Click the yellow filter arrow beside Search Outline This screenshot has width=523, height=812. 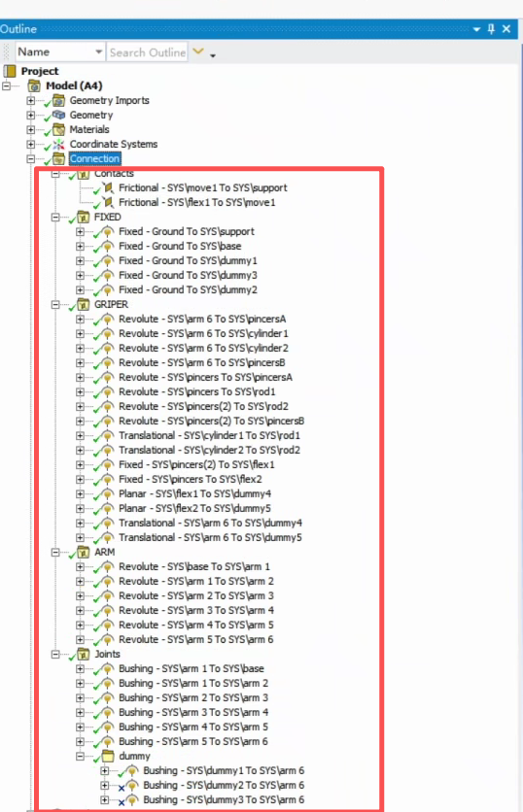click(198, 51)
